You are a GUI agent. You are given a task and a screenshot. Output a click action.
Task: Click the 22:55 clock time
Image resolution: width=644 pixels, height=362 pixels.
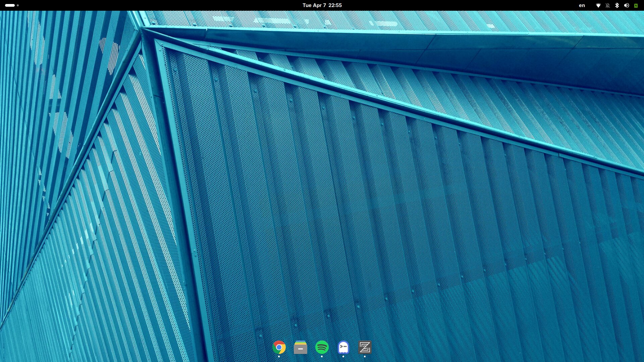pyautogui.click(x=335, y=5)
